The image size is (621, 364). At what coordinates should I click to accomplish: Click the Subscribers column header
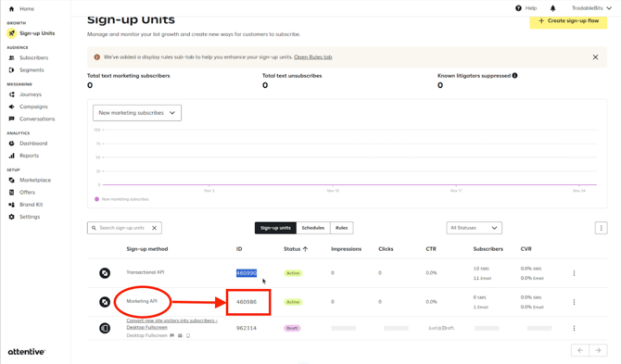(488, 249)
